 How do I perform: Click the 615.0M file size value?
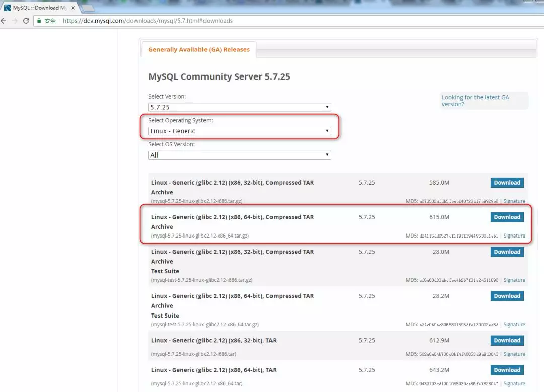(x=439, y=217)
